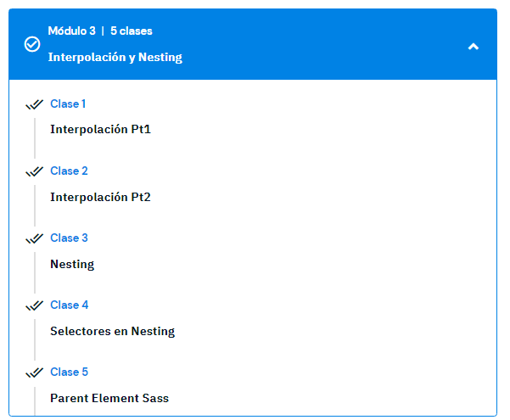
Task: Go to the Nesting lesson
Action: 72,264
